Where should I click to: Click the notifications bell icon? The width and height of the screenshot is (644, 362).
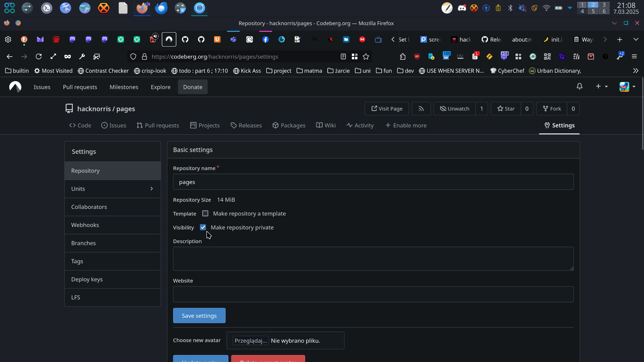coord(579,86)
